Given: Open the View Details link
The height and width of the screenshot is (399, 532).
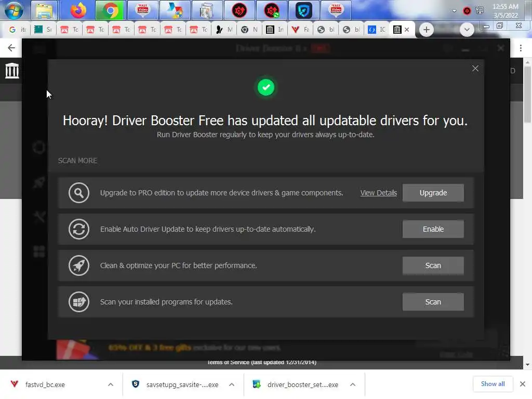Looking at the screenshot, I should pyautogui.click(x=378, y=193).
